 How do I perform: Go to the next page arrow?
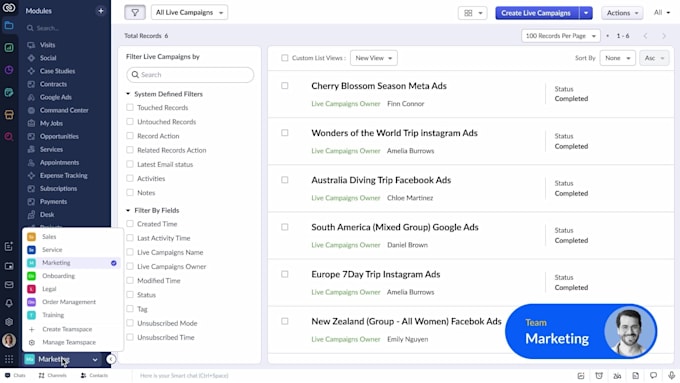[664, 36]
